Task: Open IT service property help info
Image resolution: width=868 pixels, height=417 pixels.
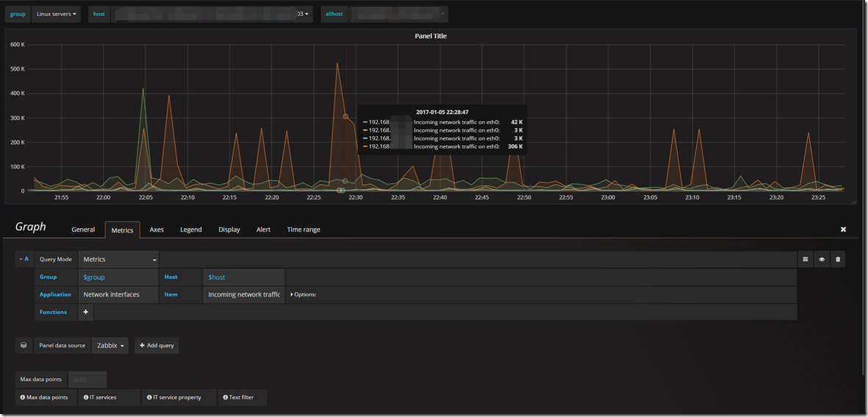Action: 179,398
